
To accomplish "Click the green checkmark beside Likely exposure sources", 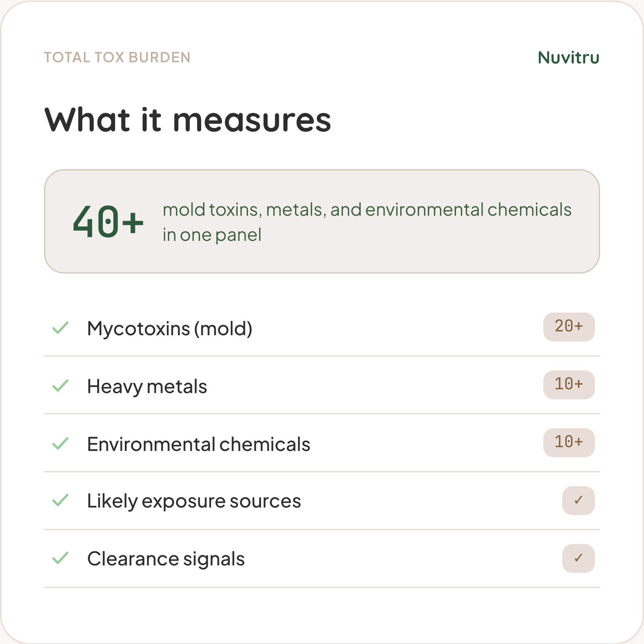I will tap(60, 500).
